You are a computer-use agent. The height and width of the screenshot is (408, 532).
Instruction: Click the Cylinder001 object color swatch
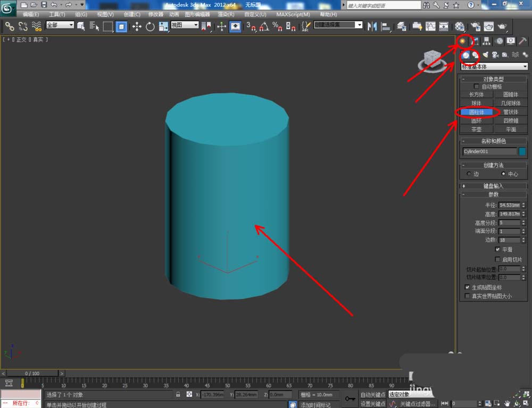pyautogui.click(x=522, y=151)
